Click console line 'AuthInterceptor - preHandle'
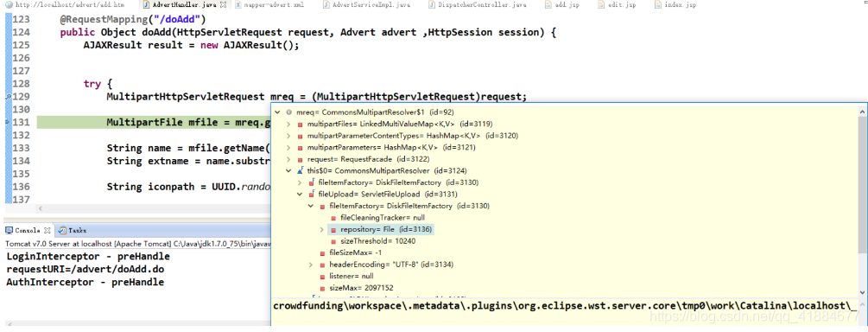 [86, 282]
